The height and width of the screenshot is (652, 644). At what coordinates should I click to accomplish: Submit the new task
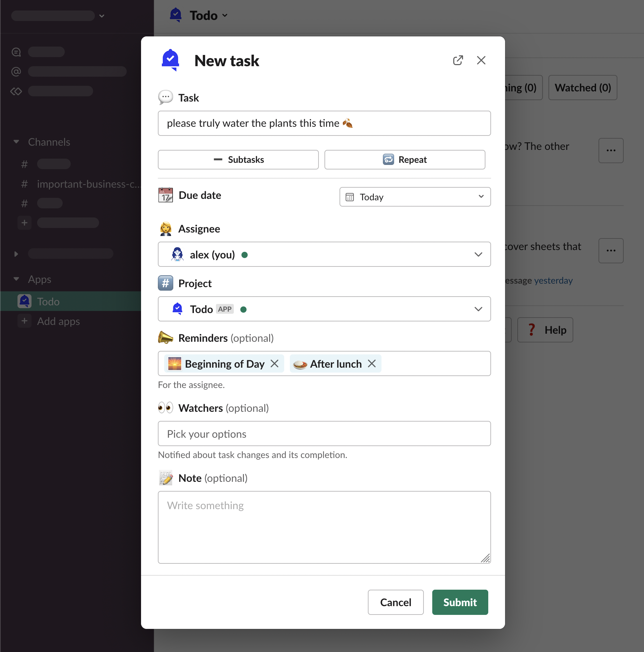tap(460, 602)
